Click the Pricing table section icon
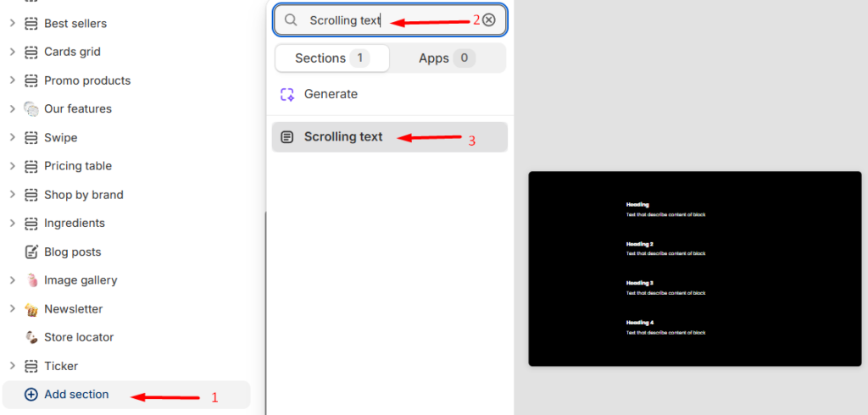This screenshot has width=868, height=415. point(31,166)
